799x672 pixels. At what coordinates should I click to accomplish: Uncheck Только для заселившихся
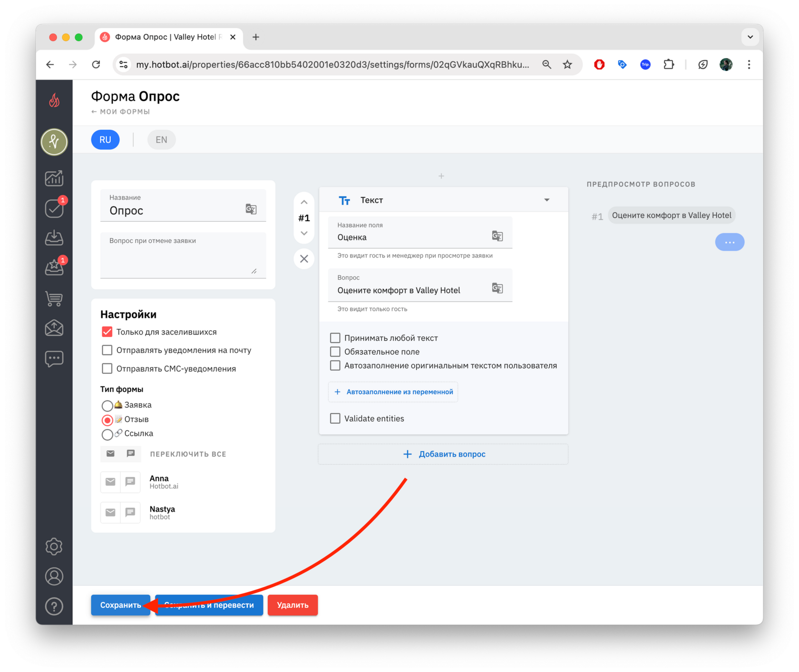(x=107, y=332)
